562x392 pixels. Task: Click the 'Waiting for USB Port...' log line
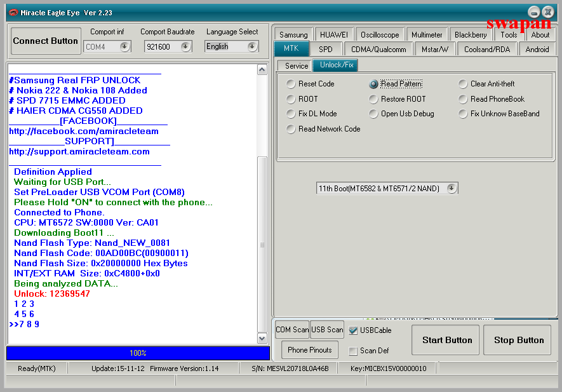[x=62, y=182]
